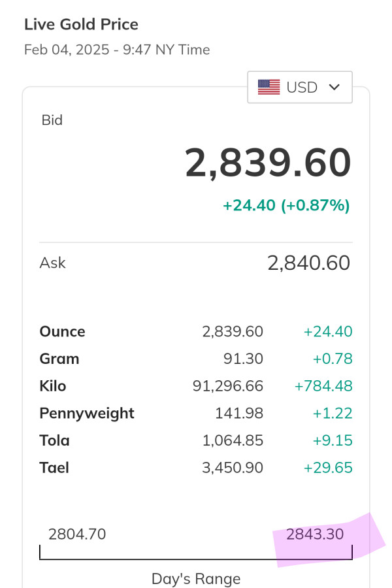Select the Gram row label

[x=59, y=359]
